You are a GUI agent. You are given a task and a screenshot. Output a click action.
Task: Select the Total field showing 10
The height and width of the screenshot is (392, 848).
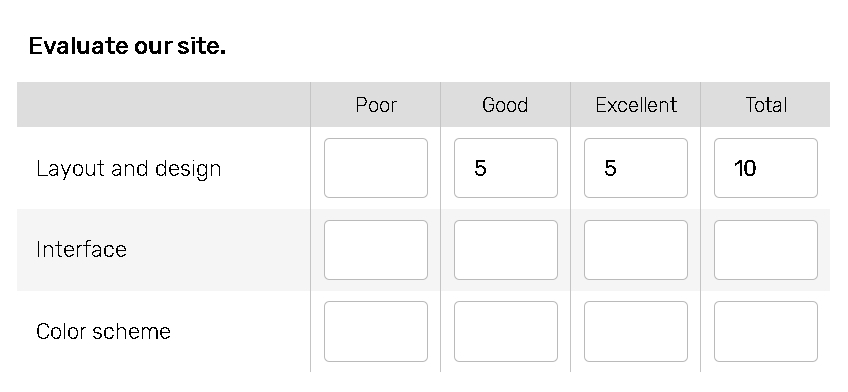pyautogui.click(x=766, y=168)
